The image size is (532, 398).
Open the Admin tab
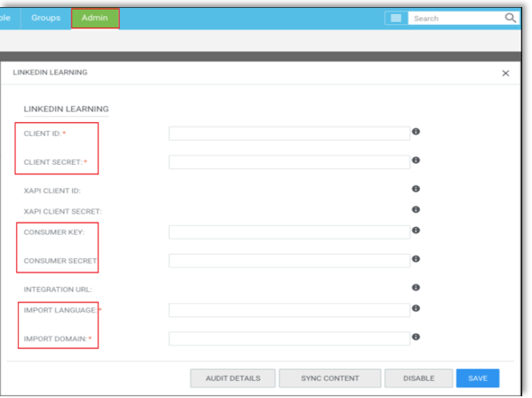[95, 18]
